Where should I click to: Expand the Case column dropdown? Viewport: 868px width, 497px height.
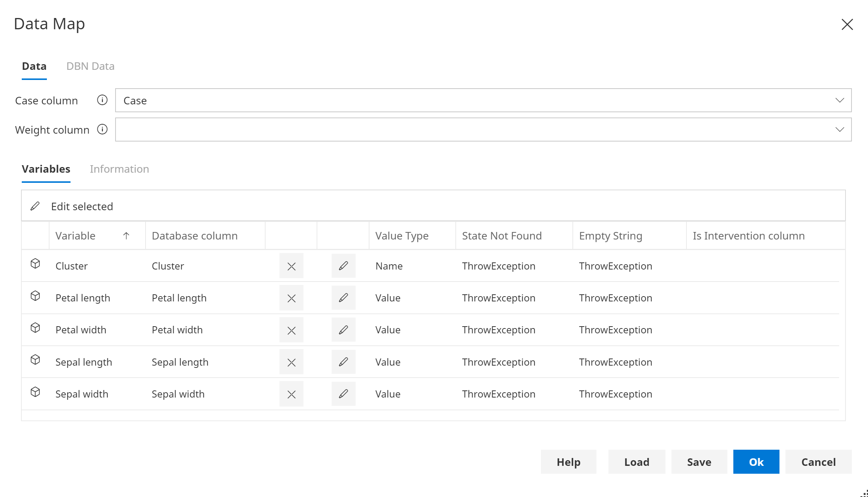[x=839, y=100]
